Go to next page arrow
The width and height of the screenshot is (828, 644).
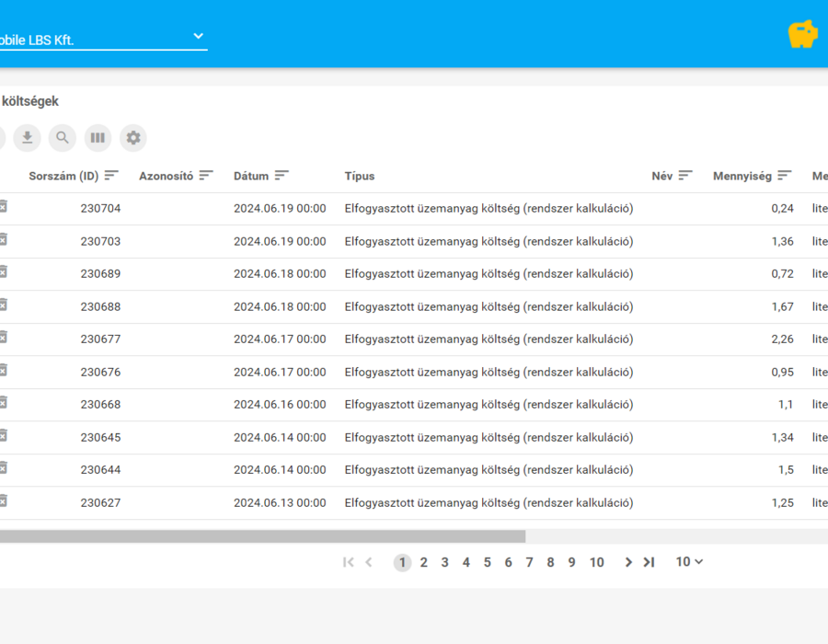click(627, 562)
